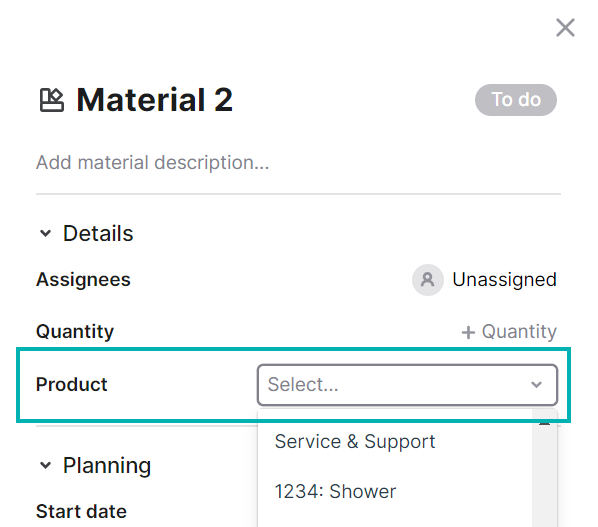Click the material icon beside the title
This screenshot has width=598, height=527.
click(x=52, y=100)
